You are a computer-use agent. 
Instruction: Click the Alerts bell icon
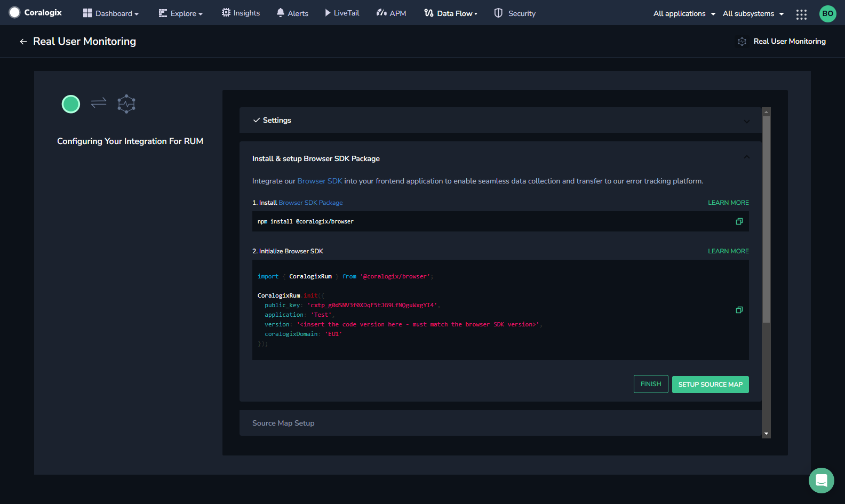pyautogui.click(x=281, y=12)
